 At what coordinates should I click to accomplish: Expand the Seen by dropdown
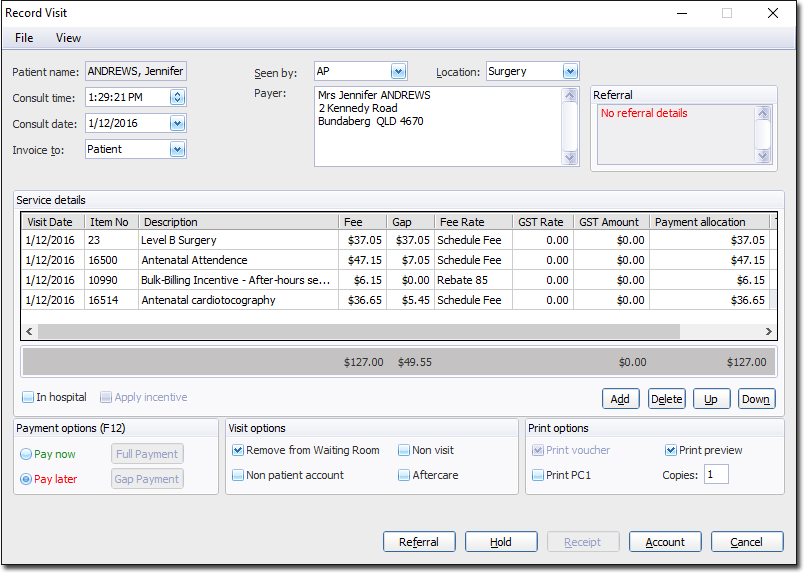(x=398, y=72)
